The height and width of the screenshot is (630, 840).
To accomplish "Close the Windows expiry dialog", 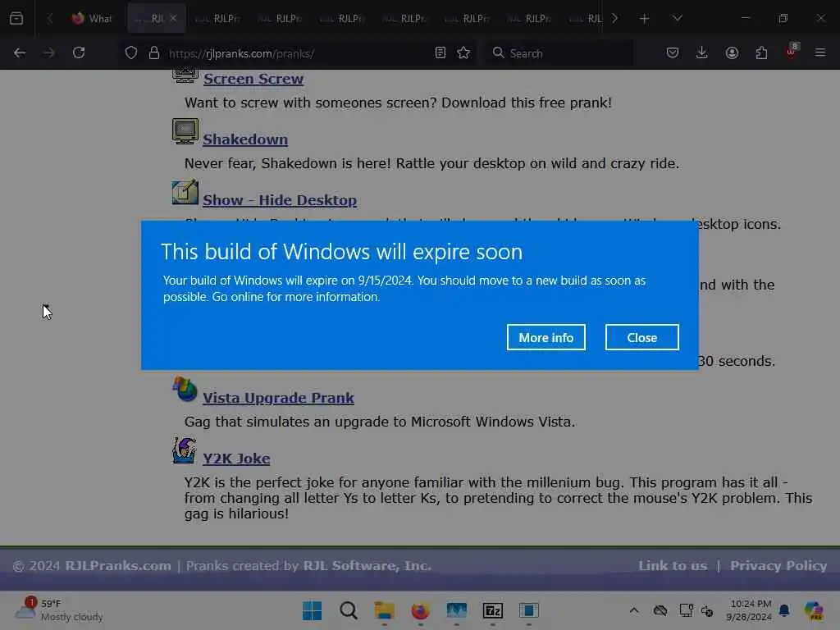I will pyautogui.click(x=641, y=337).
